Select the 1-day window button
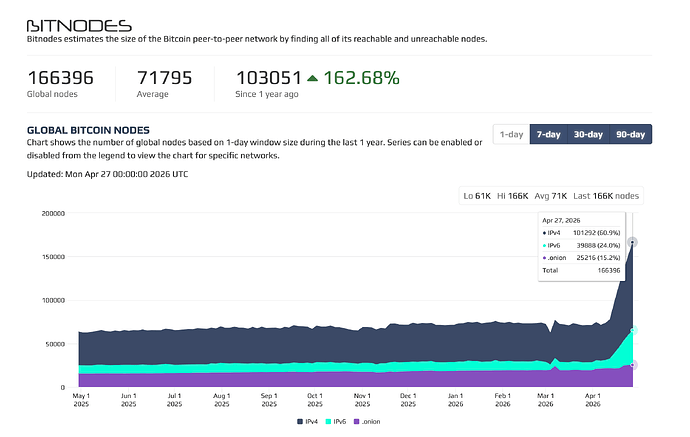 click(x=511, y=134)
